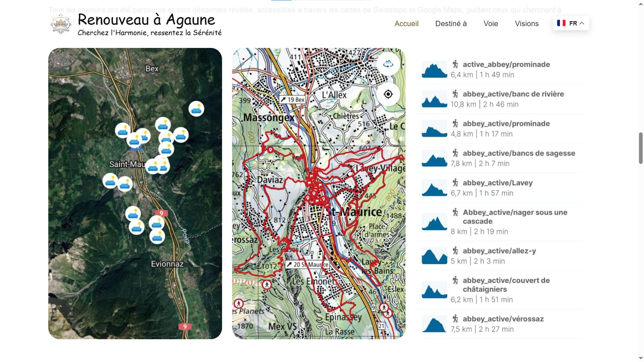
Task: Go to the Accueil menu item
Action: 406,23
